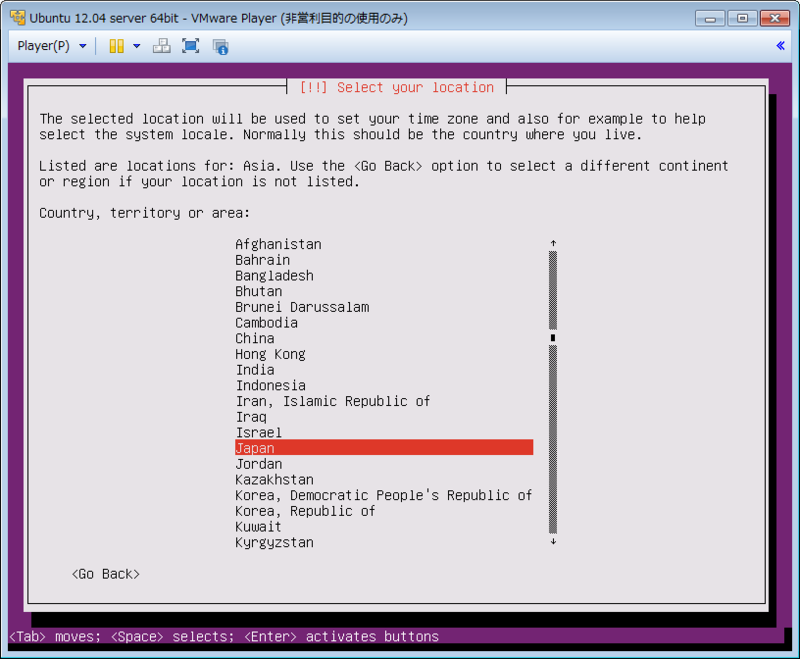800x659 pixels.
Task: Select Iran, Islamic Republic of
Action: tap(333, 401)
